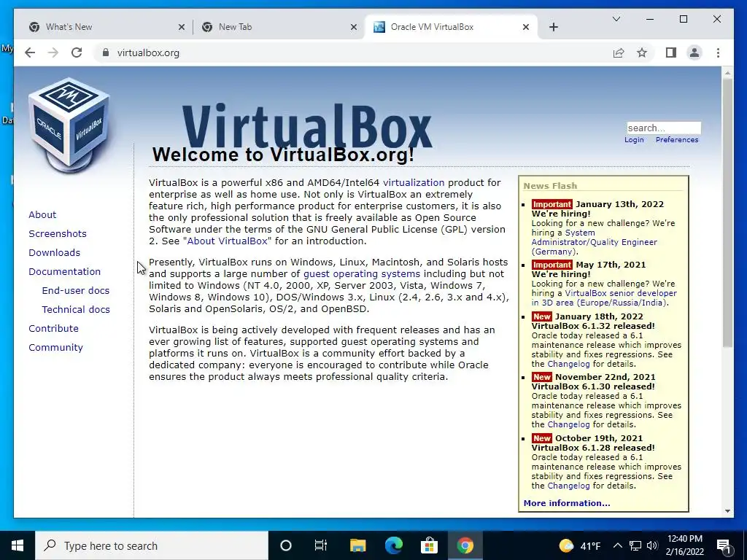Show hidden system tray icons
Viewport: 747px width, 560px height.
click(617, 545)
